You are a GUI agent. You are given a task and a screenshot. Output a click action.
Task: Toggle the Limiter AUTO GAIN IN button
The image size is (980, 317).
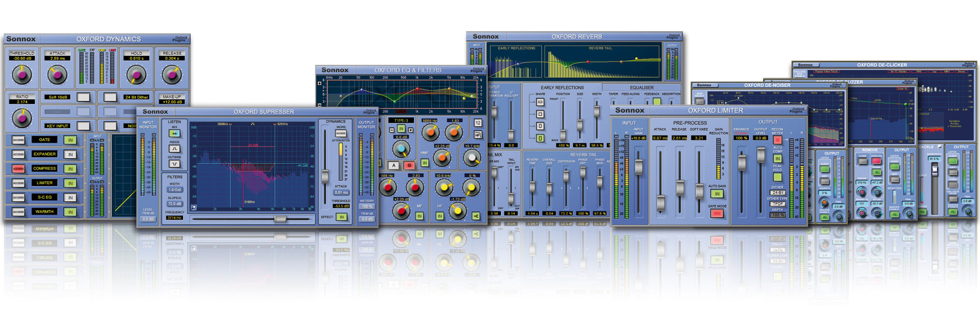(717, 194)
